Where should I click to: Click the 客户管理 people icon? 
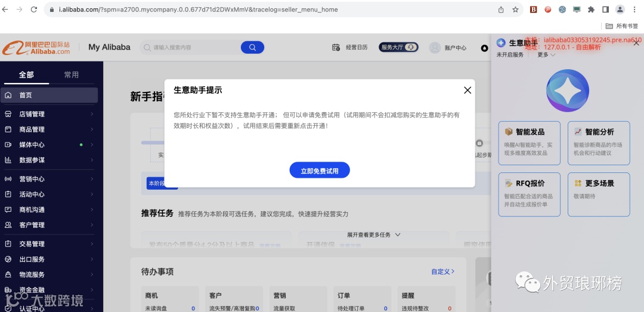click(x=8, y=225)
